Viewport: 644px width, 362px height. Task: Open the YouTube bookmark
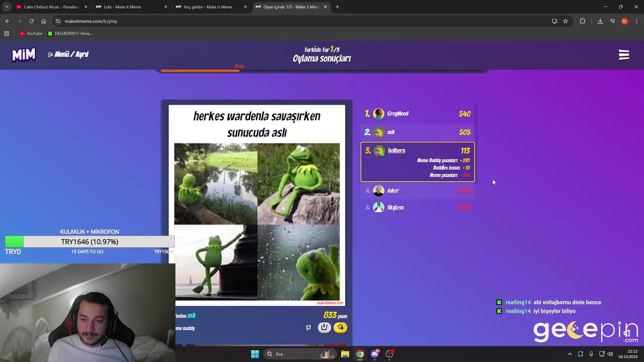coord(31,33)
